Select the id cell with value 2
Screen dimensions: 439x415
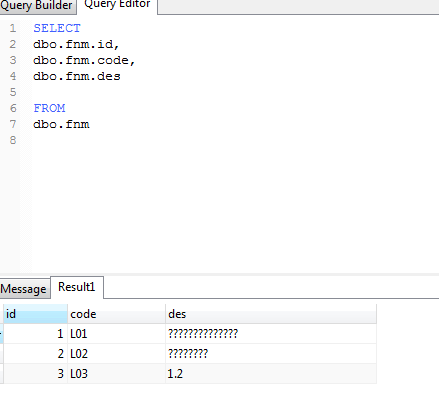point(35,354)
